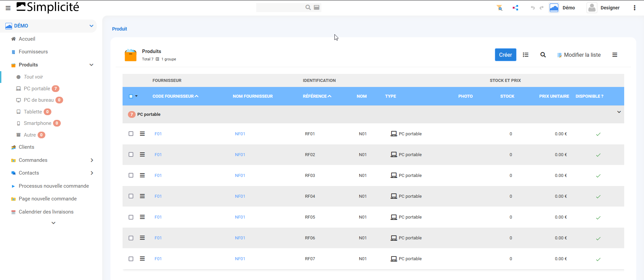Viewport: 644px width, 280px height.
Task: Select the checkbox for row RF04
Action: [x=131, y=196]
